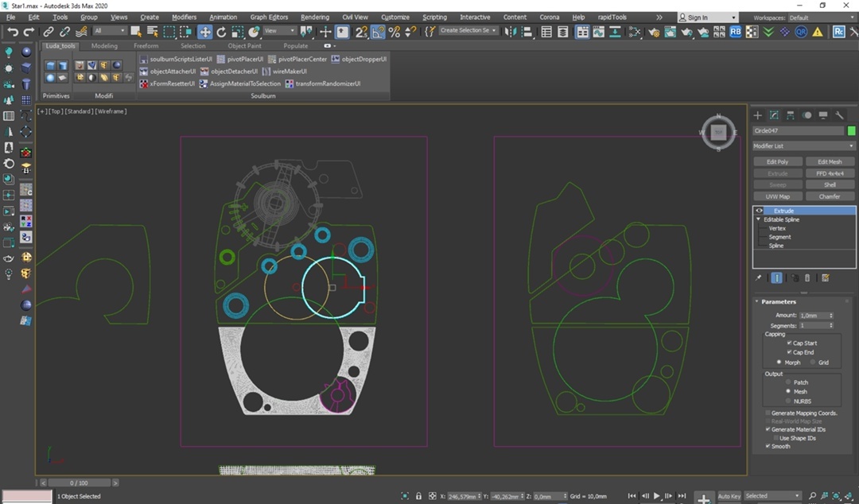Open the Rendering menu
859x504 pixels.
coord(315,17)
